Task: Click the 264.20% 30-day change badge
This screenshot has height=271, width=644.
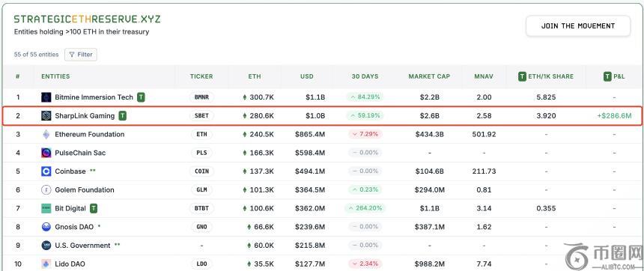Action: click(365, 208)
